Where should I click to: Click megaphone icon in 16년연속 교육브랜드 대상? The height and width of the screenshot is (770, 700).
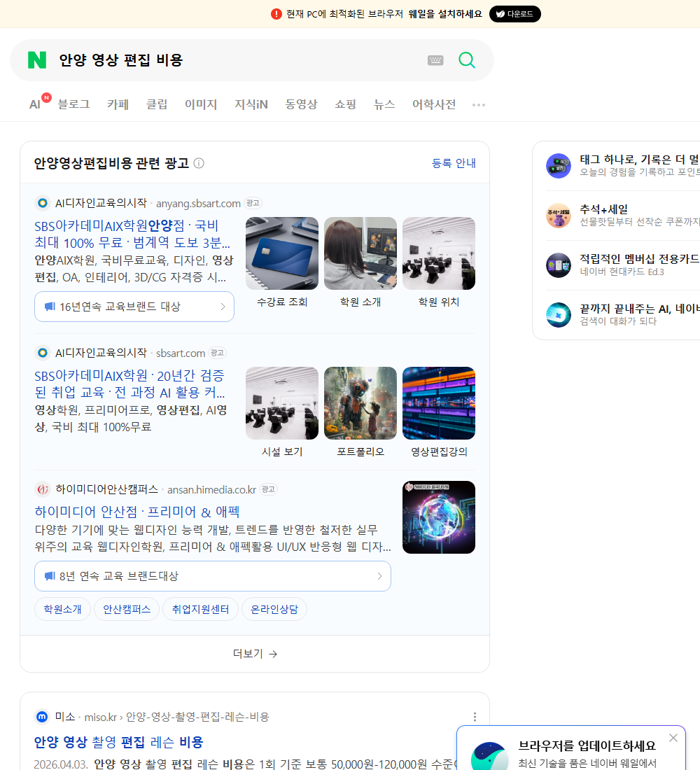pyautogui.click(x=50, y=307)
